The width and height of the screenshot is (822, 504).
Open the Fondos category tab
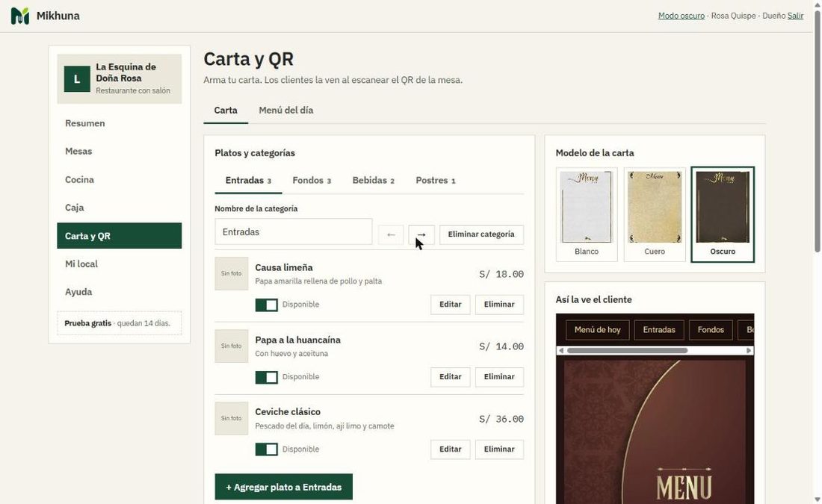(x=312, y=181)
